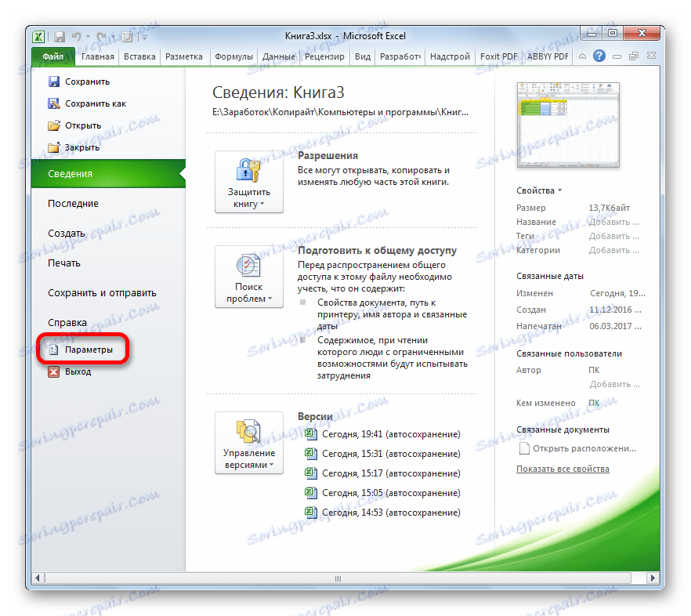Switch to the Формулы ribbon tab
Screen dimensions: 691x616
pos(233,56)
